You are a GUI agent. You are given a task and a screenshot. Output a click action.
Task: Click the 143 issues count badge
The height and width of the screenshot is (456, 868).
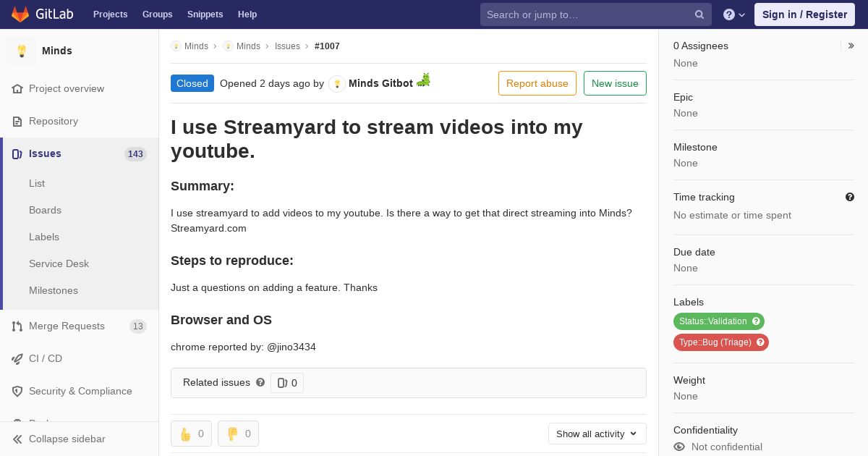click(x=135, y=153)
